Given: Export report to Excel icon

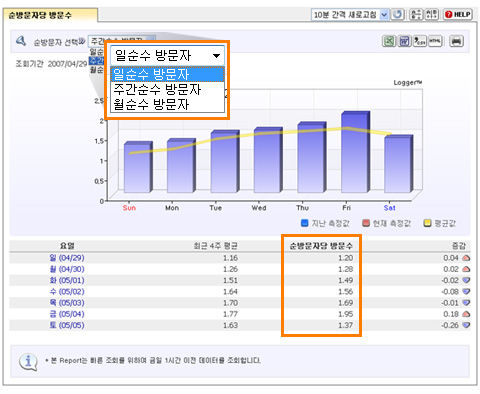Looking at the screenshot, I should [389, 41].
